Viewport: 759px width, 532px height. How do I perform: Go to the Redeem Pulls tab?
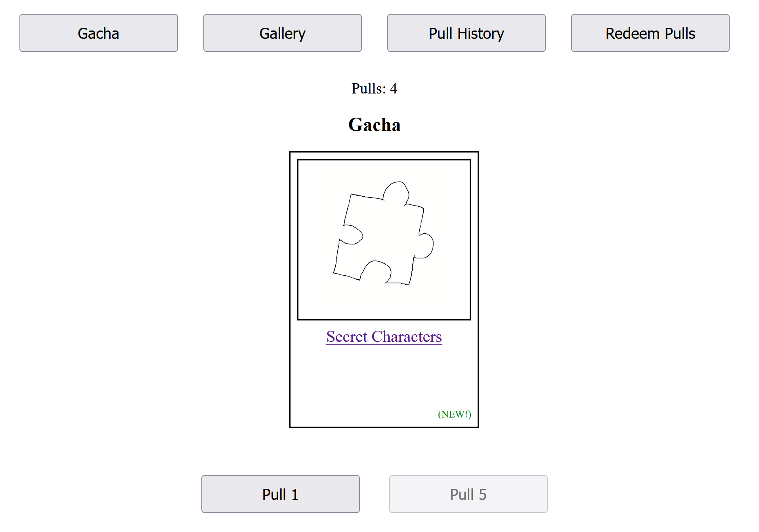point(650,33)
